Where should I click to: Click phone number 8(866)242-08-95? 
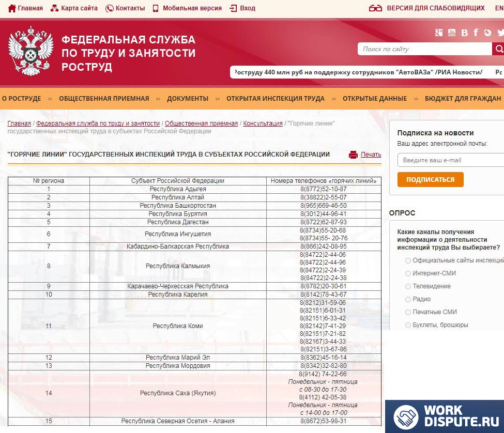click(324, 246)
